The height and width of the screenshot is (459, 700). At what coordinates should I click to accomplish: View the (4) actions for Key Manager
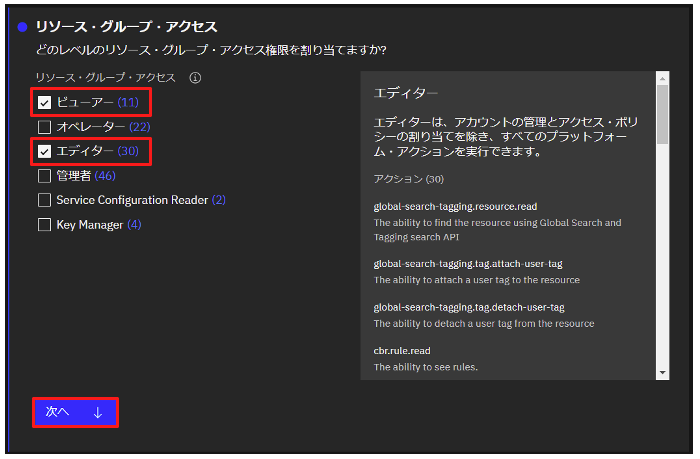pyautogui.click(x=134, y=225)
